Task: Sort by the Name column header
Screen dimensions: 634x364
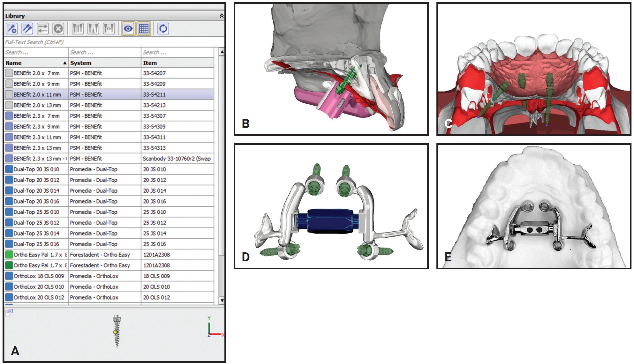Action: pos(36,63)
